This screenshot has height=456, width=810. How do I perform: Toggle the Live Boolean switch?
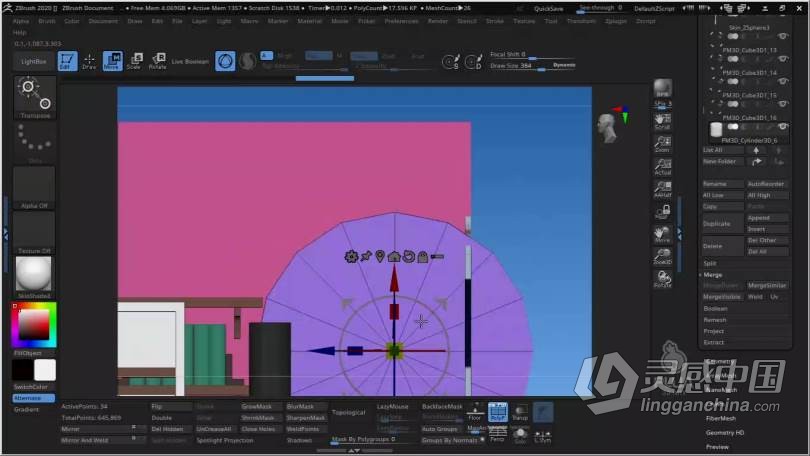190,61
